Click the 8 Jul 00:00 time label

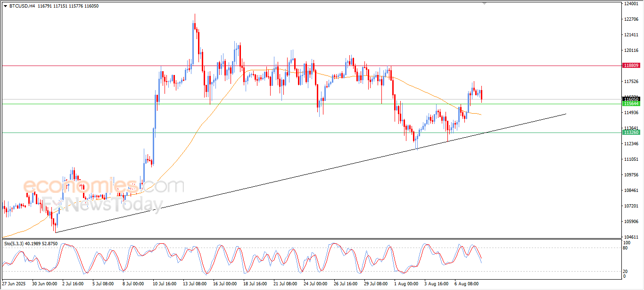pos(134,284)
